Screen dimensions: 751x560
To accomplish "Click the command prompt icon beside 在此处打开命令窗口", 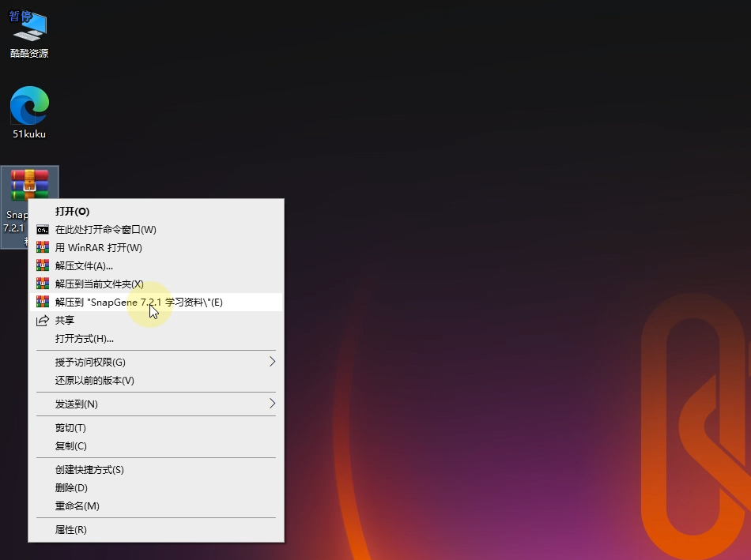I will (x=43, y=230).
